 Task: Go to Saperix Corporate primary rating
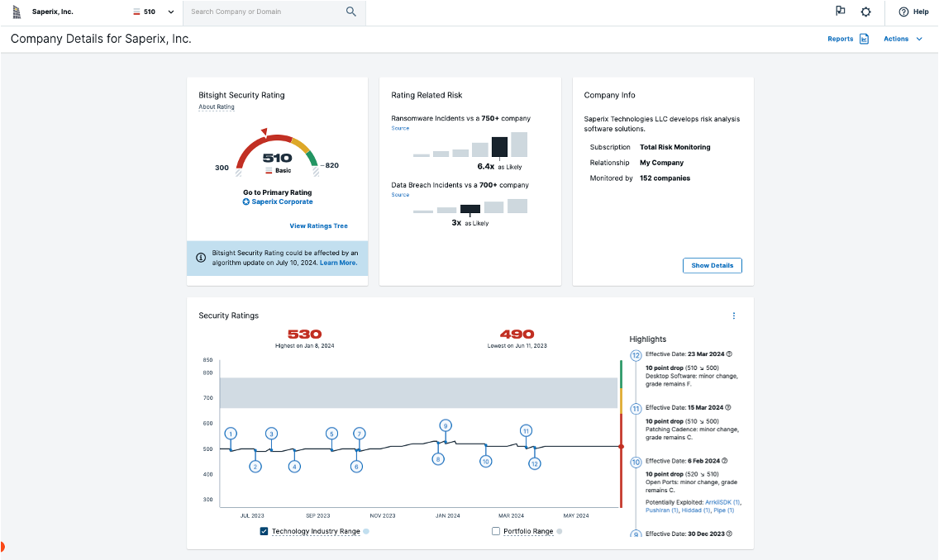(x=282, y=202)
